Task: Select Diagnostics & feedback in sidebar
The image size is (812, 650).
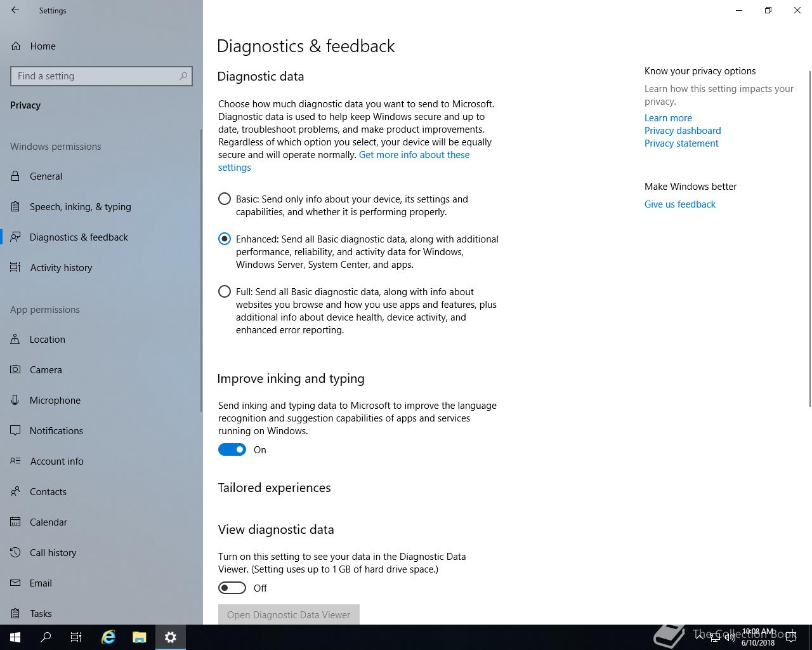Action: pos(101,237)
